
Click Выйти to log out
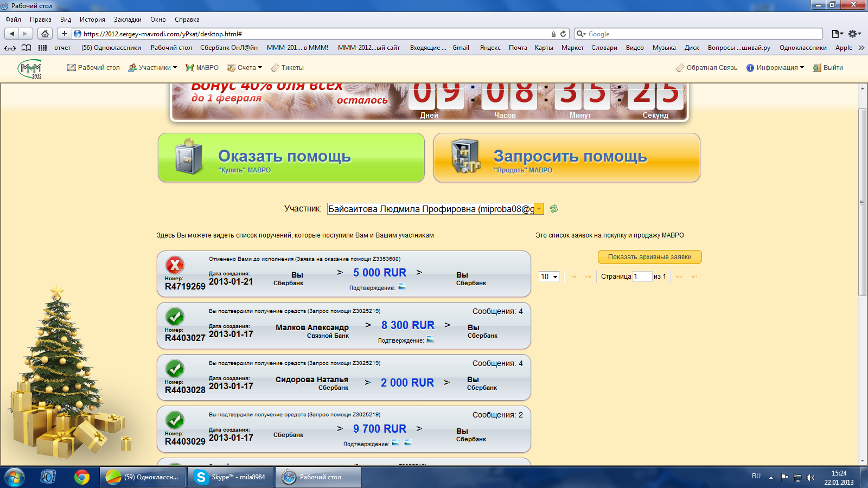pos(827,68)
